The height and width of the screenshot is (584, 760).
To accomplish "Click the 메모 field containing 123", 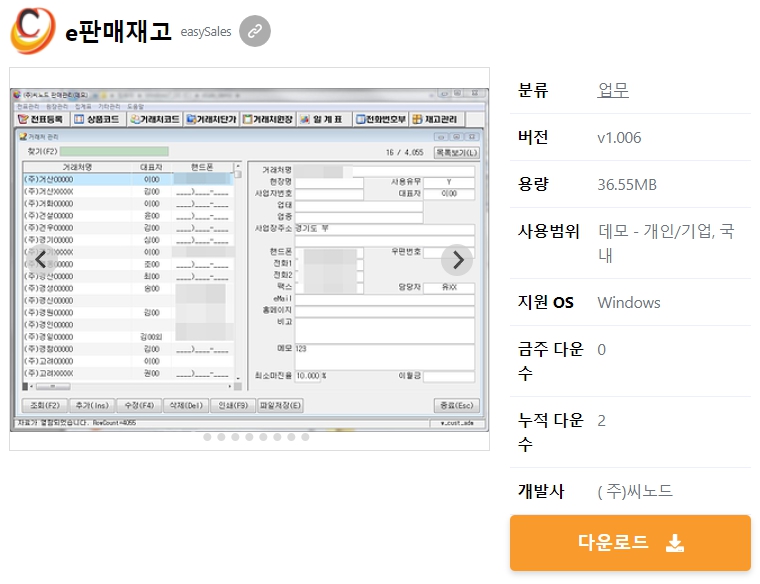I will pos(385,357).
